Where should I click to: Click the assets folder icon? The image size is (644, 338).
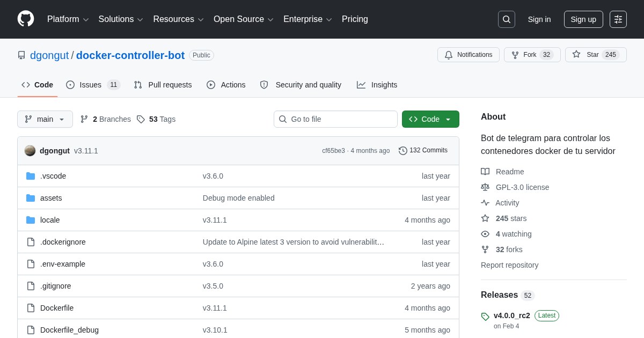[31, 198]
